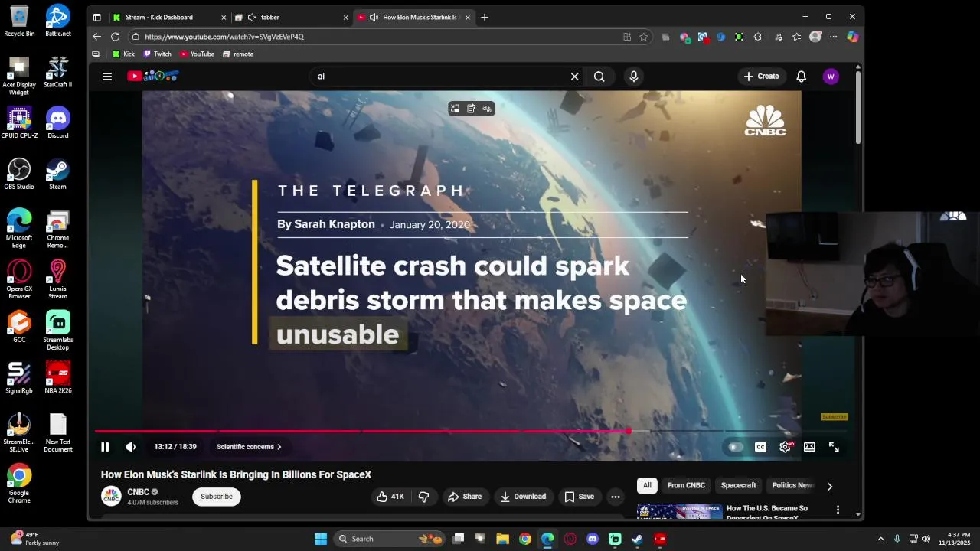Open options for How The U.S. Became video

pyautogui.click(x=838, y=510)
